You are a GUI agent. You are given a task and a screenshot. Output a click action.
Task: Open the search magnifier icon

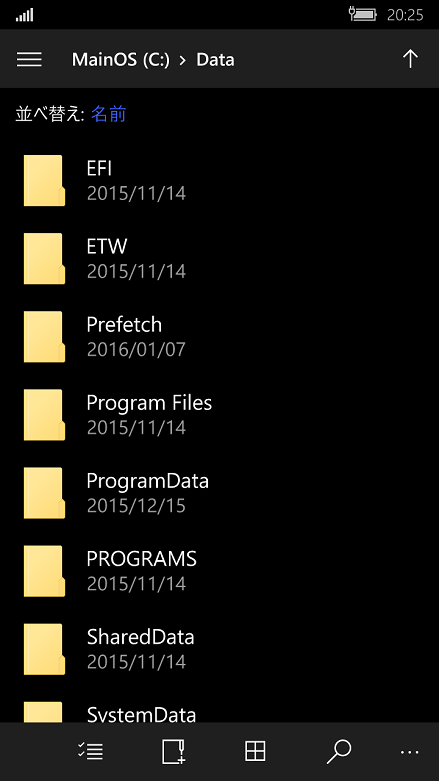click(x=339, y=751)
